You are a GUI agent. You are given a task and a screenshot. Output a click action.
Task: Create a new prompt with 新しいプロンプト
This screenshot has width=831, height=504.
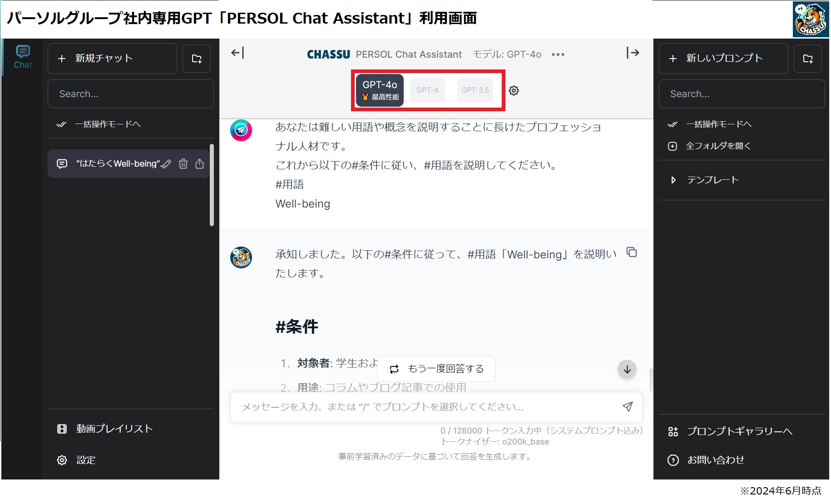tap(723, 59)
